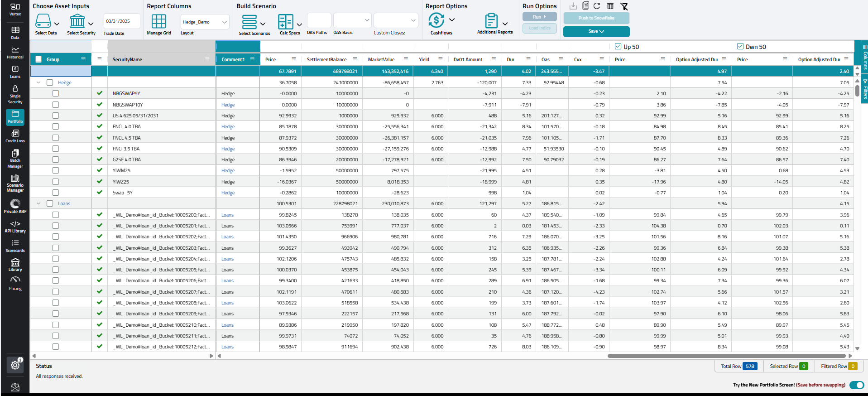Open the OAS Basis dropdown
The width and height of the screenshot is (868, 396).
[x=353, y=20]
